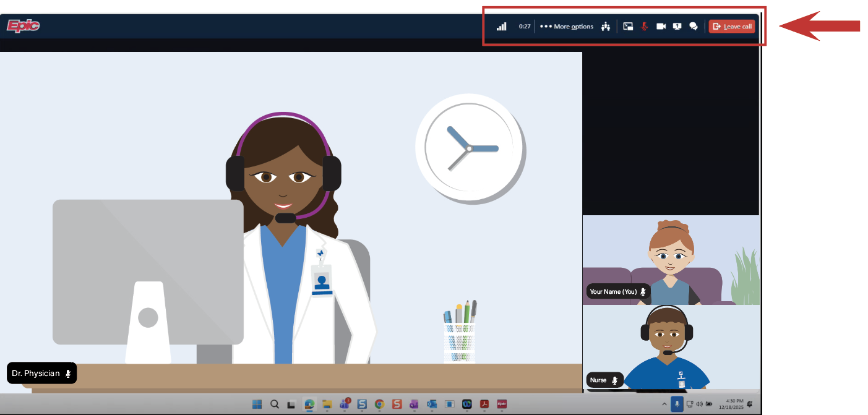Enable picture-in-picture mode from the toolbar
The height and width of the screenshot is (415, 868).
628,26
